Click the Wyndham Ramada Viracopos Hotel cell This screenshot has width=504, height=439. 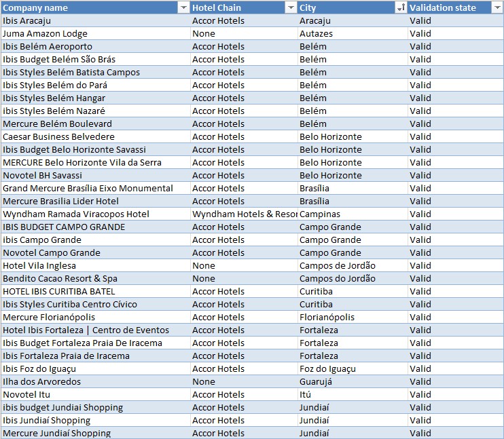76,214
